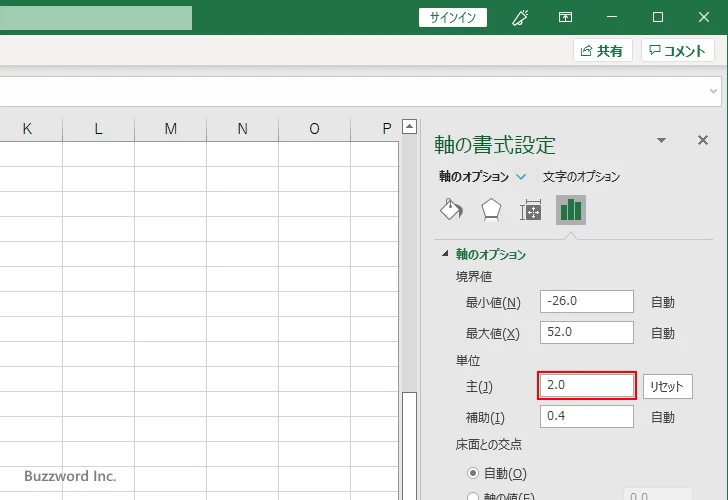The image size is (728, 500).
Task: Open the ribbon display options icon
Action: click(x=565, y=17)
